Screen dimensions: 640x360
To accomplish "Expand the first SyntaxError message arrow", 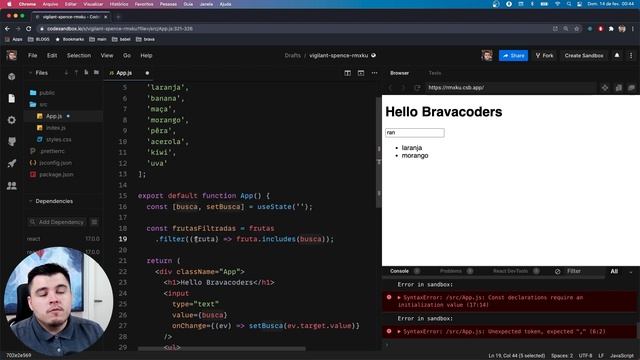I will coord(399,298).
